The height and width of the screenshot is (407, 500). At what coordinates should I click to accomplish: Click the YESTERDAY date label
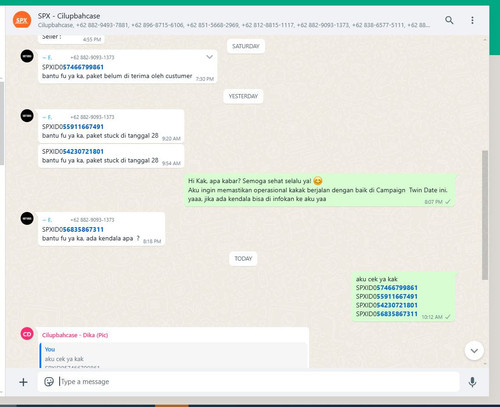(243, 96)
